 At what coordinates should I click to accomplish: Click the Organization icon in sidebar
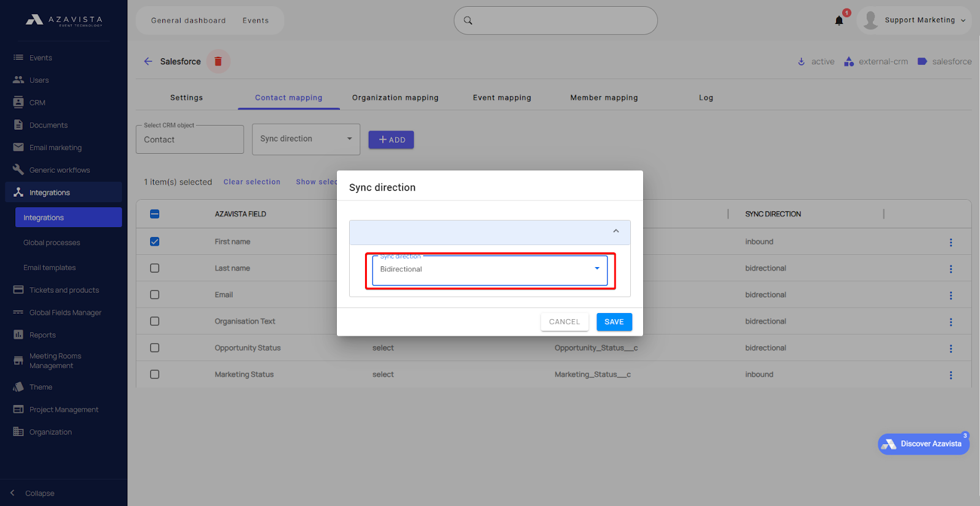pos(18,431)
